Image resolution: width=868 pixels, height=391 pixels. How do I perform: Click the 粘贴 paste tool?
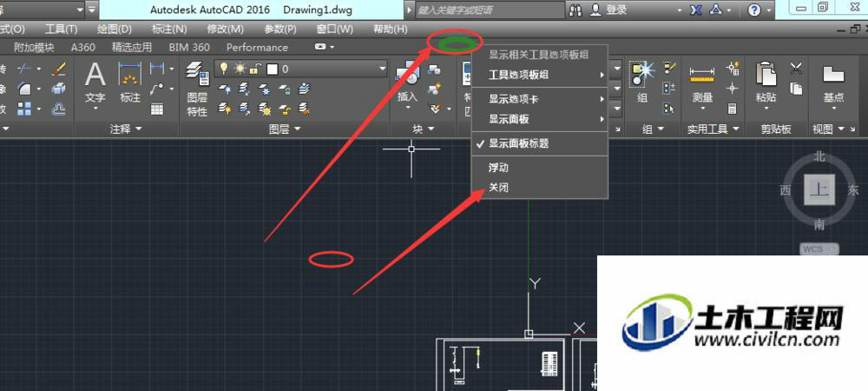(766, 83)
